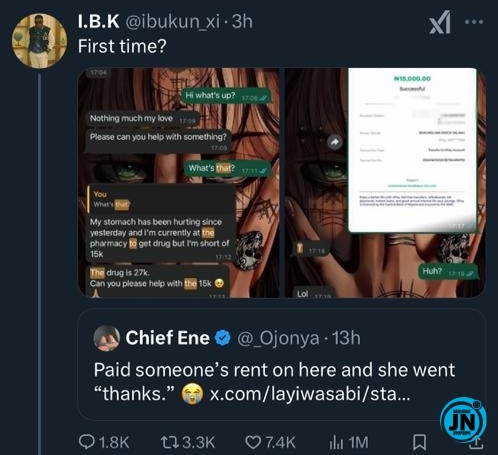Open the left WhatsApp chat screenshot
498x455 pixels.
(179, 182)
